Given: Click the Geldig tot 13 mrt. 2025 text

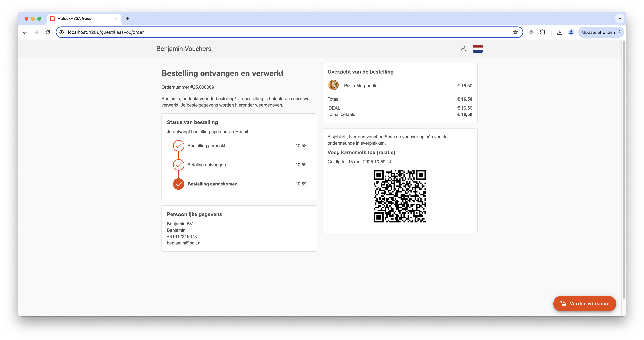Looking at the screenshot, I should tap(359, 162).
